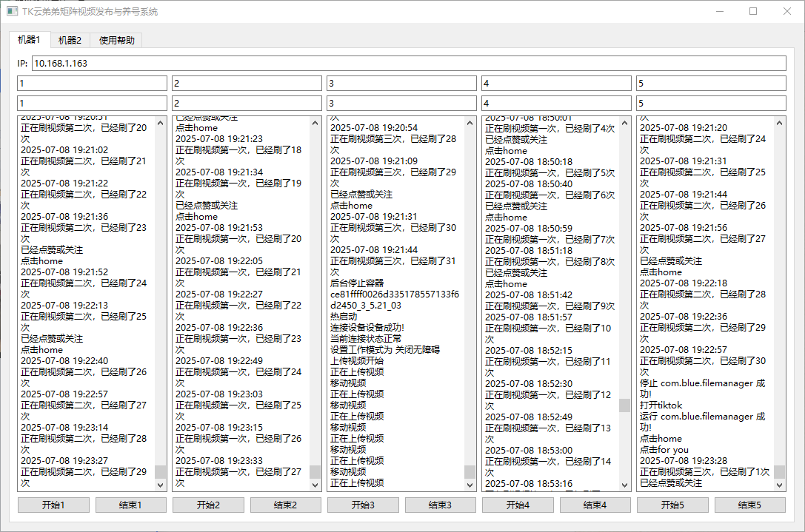The image size is (805, 532).
Task: Click scroll-up arrow of log 5
Action: pyautogui.click(x=779, y=123)
